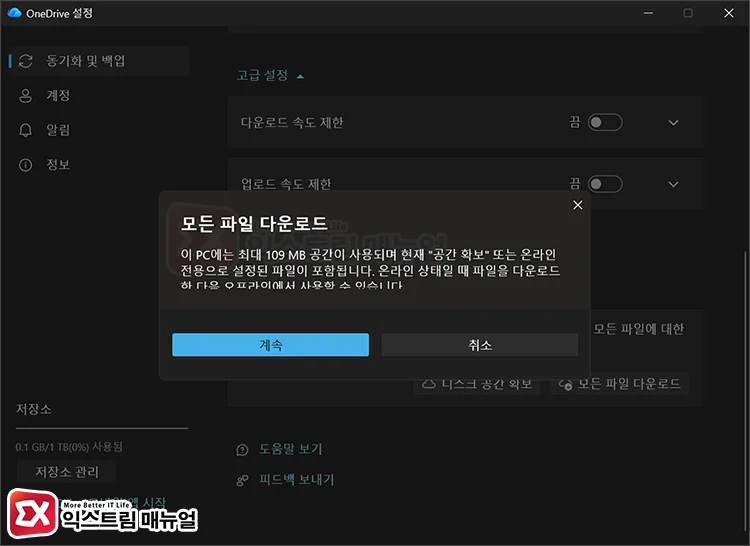The width and height of the screenshot is (750, 546).
Task: Click the help question icon beside 도움말 보기
Action: 243,450
